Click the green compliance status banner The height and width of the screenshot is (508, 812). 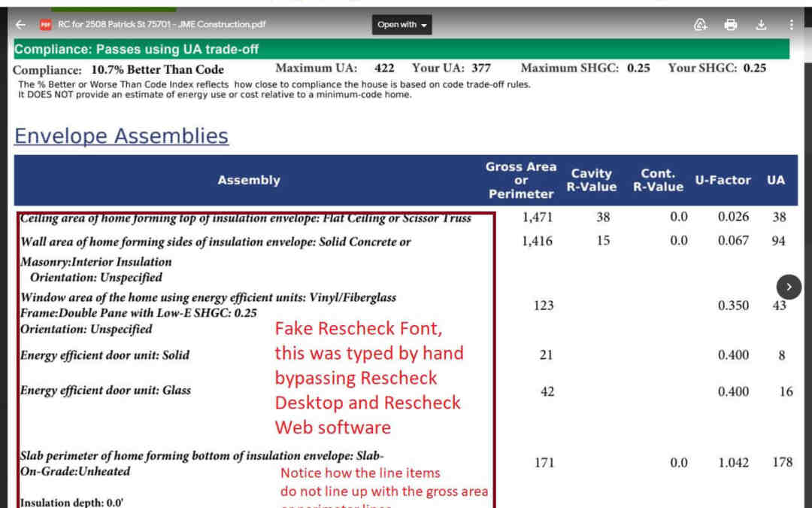click(401, 50)
